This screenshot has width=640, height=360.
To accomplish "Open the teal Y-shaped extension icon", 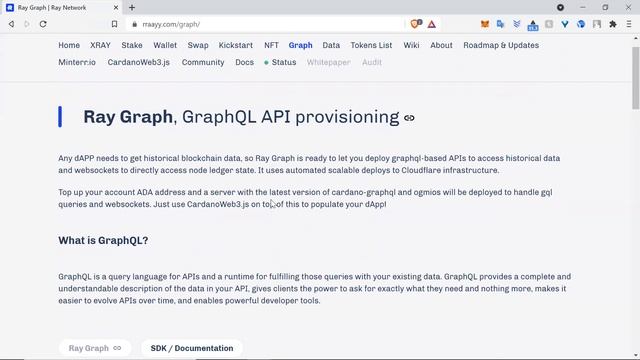I will tap(565, 24).
